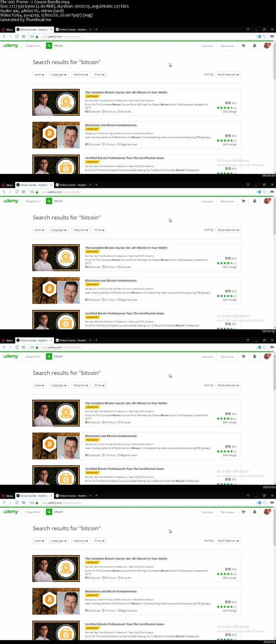This screenshot has width=276, height=644.
Task: Expand the Price filter dropdown in the last frame
Action: (99, 541)
